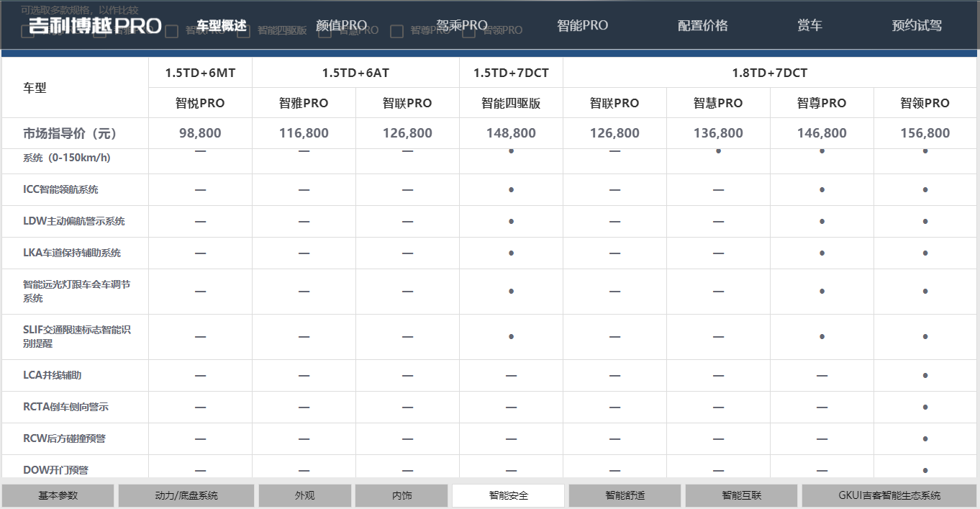Select the 智能安全 tab
The height and width of the screenshot is (509, 980).
click(508, 495)
